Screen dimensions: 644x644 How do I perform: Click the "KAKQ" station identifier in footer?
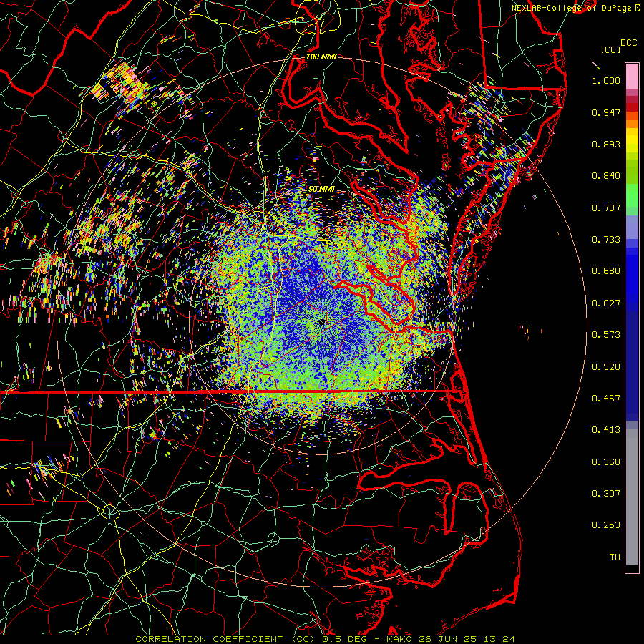[400, 639]
